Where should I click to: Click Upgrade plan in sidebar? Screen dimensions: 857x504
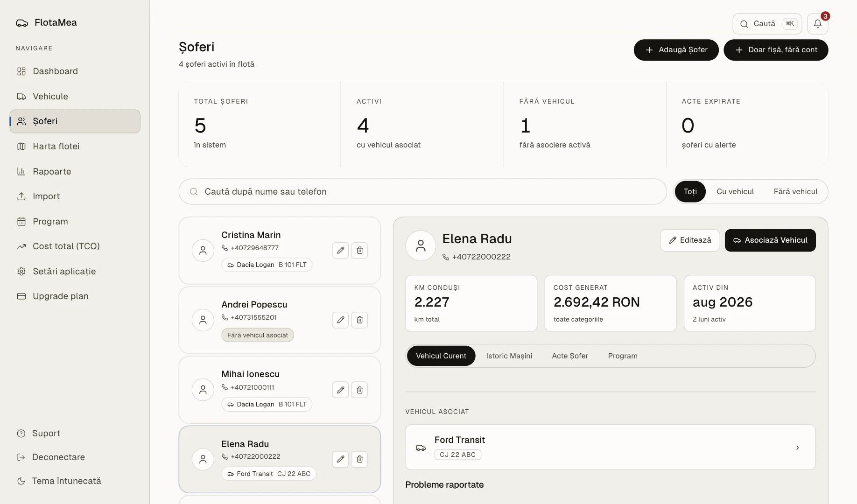(75, 296)
